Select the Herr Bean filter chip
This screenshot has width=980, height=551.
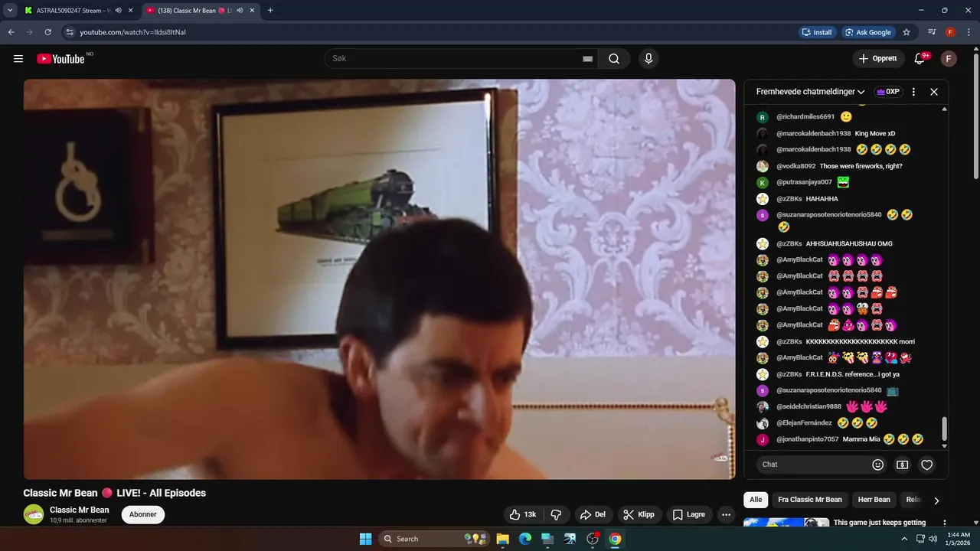(874, 500)
